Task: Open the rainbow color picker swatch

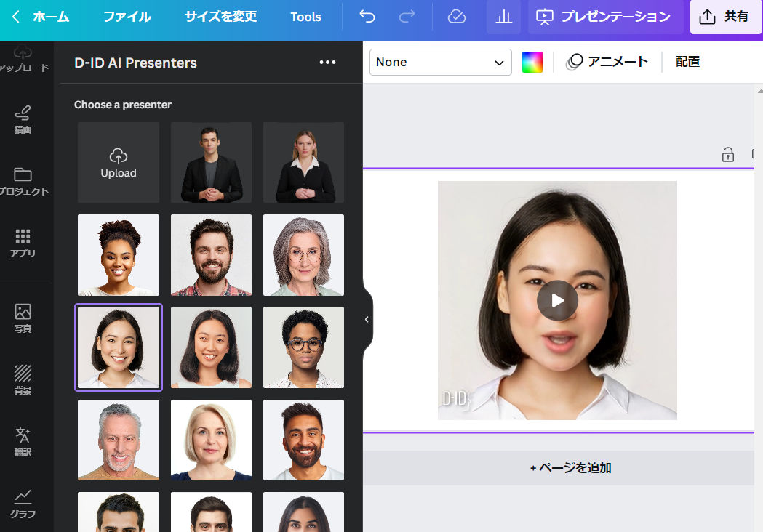Action: click(x=532, y=63)
